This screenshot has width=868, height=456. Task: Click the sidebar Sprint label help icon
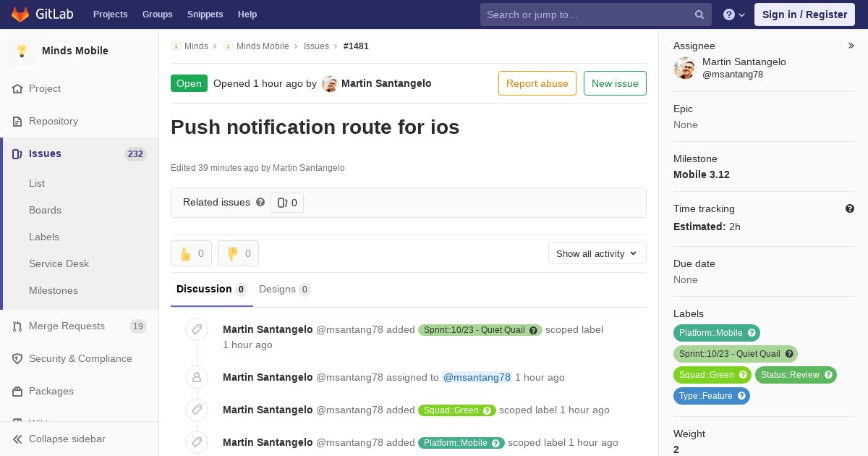point(789,354)
